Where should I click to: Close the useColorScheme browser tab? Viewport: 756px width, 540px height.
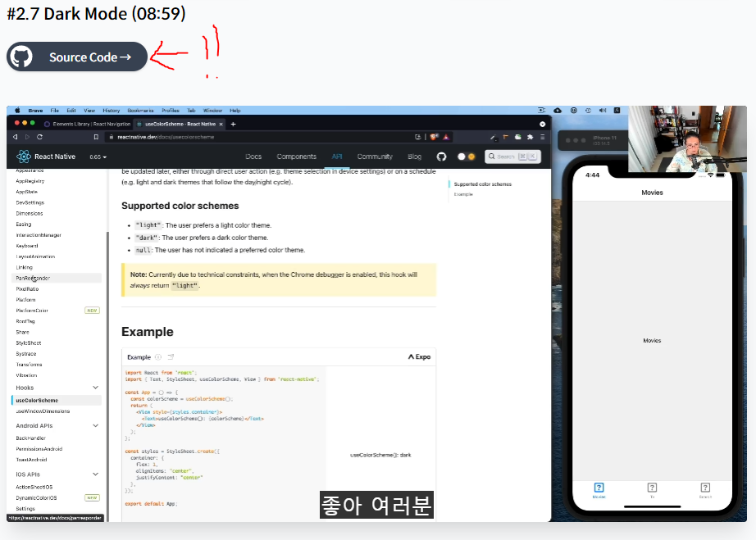pyautogui.click(x=221, y=125)
